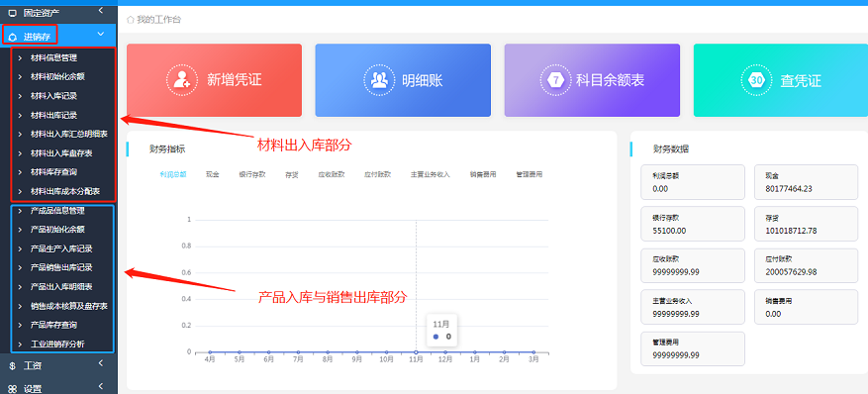Click the 我的工作台 breadcrumb text
The image size is (868, 394).
pos(159,20)
